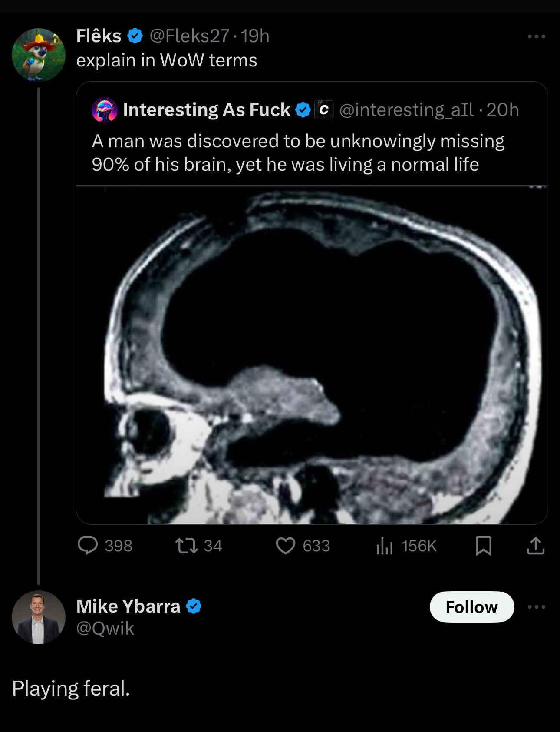Follow Mike Ybarra

click(471, 607)
